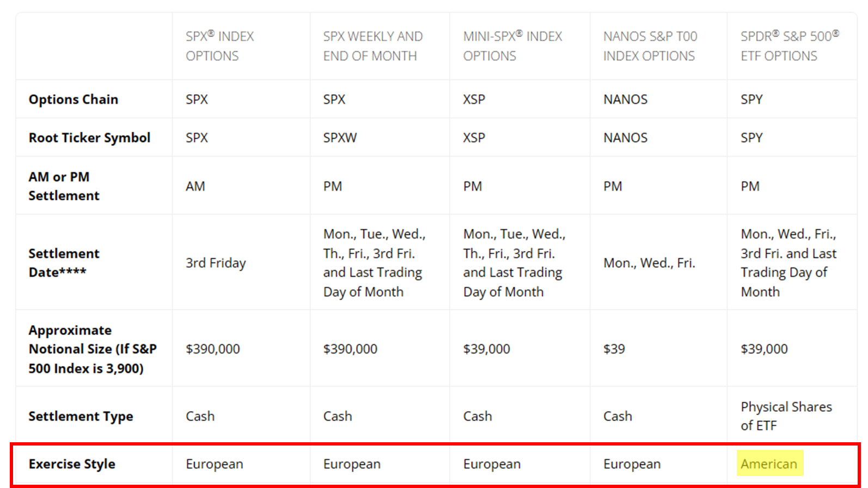Click "European" in the SPX Weekly column

click(x=352, y=465)
